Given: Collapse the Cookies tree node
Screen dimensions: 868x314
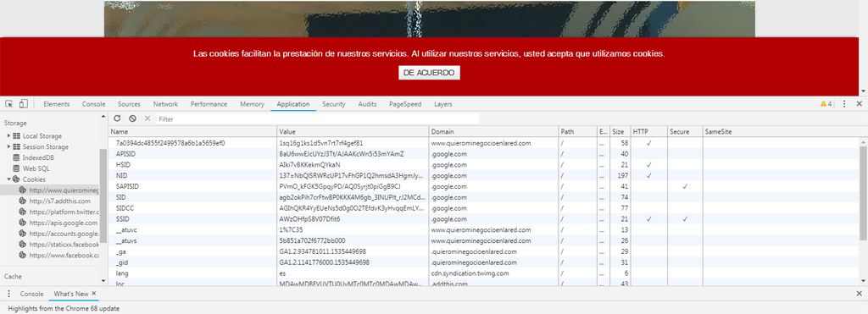Looking at the screenshot, I should (8, 179).
